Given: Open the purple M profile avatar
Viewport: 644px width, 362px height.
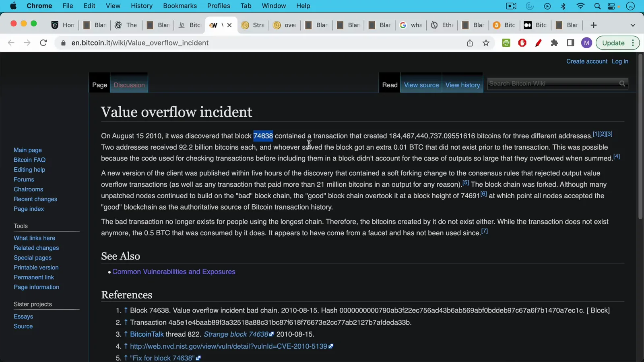Looking at the screenshot, I should click(586, 43).
